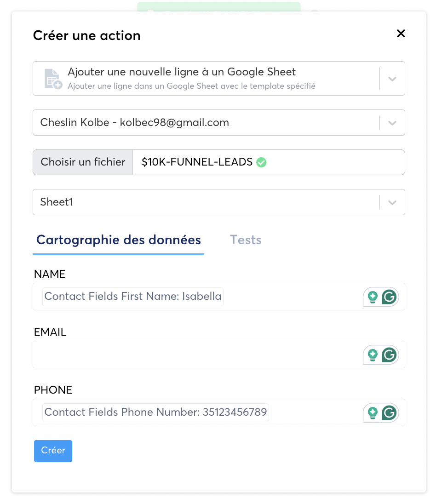Expand the Google Sheet action type dropdown
Viewport: 436px width, 504px height.
click(x=392, y=79)
